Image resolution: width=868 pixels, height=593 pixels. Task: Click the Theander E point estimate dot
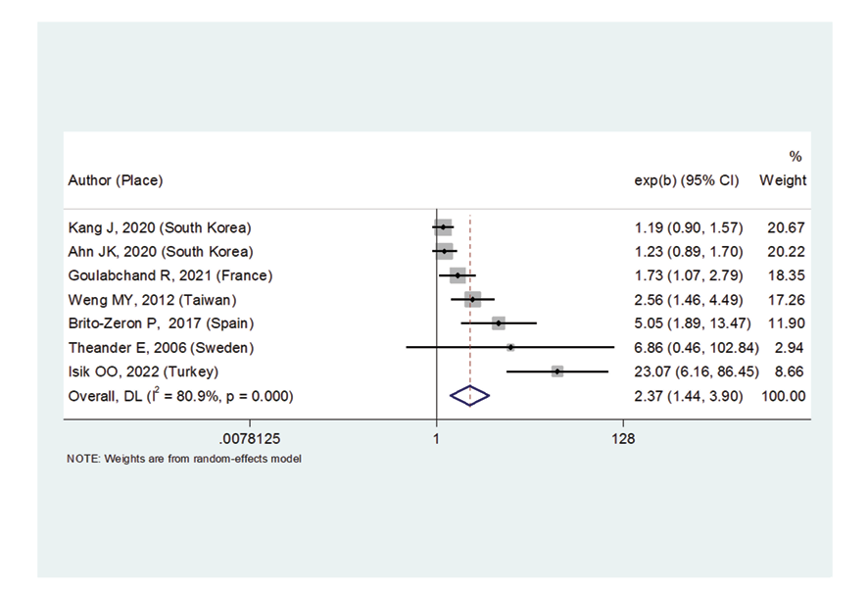pos(510,347)
